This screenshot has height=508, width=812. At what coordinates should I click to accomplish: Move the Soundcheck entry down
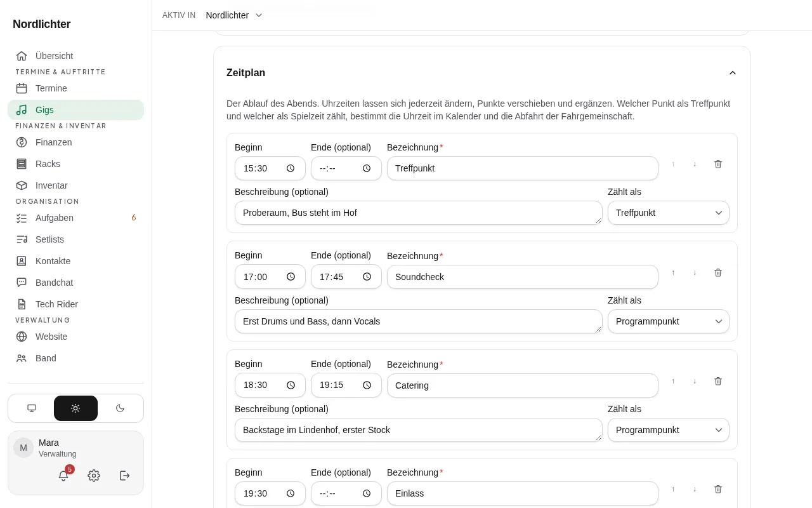tap(695, 272)
